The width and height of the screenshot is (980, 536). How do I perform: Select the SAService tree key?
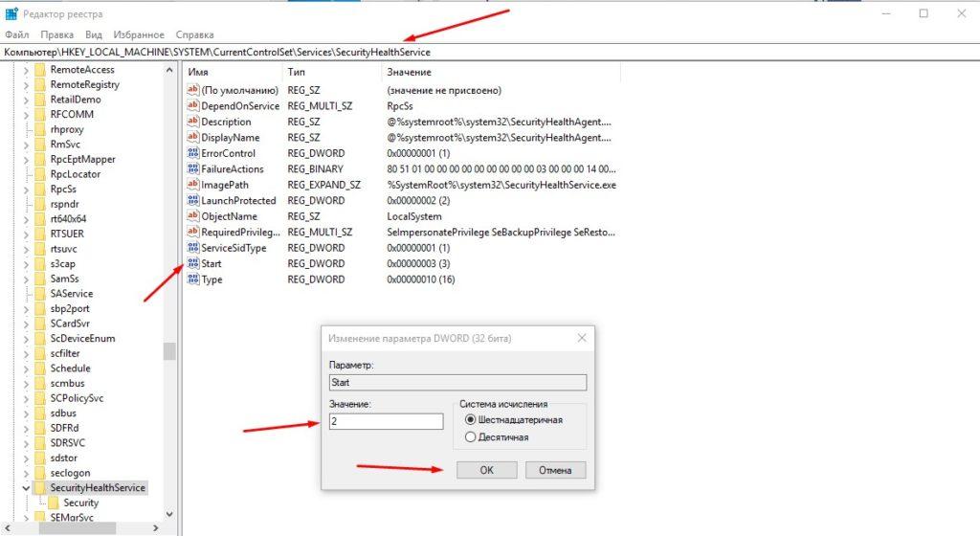pyautogui.click(x=71, y=294)
